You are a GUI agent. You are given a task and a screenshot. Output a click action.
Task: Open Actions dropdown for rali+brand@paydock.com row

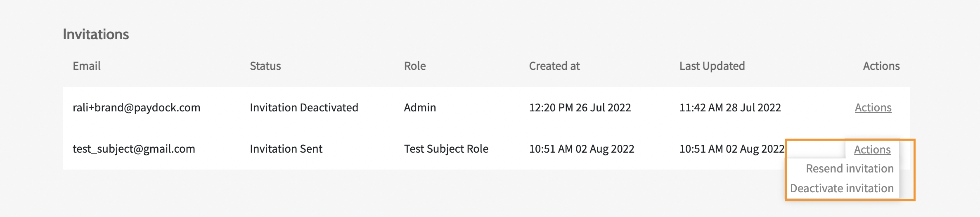[873, 108]
